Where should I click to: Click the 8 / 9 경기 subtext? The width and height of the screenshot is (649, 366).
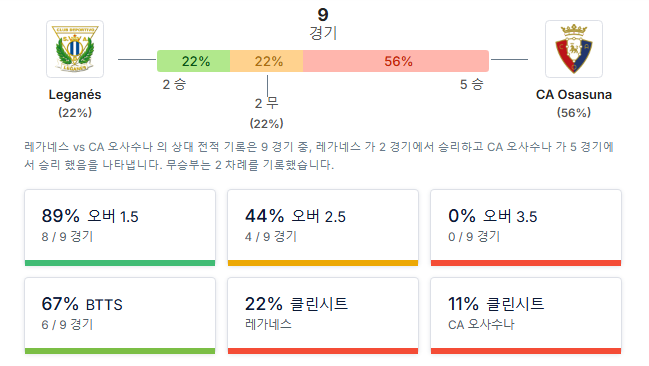click(x=67, y=236)
